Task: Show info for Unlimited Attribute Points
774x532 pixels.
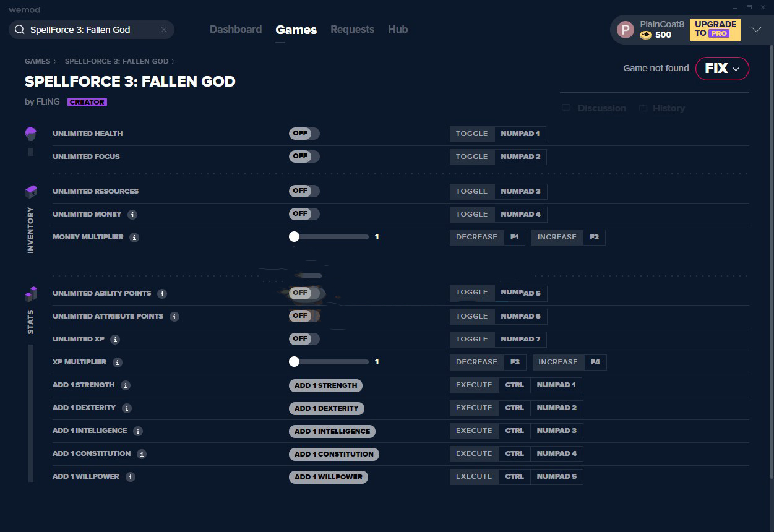Action: point(174,317)
